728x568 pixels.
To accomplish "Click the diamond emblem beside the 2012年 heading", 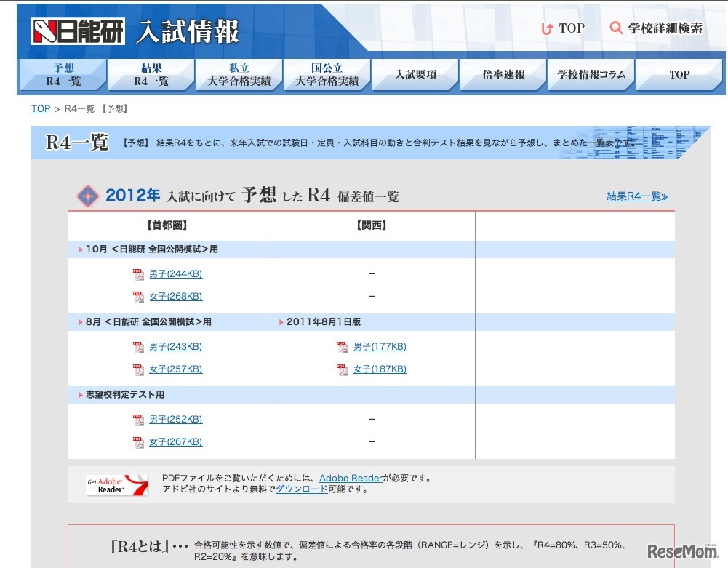I will tap(87, 196).
